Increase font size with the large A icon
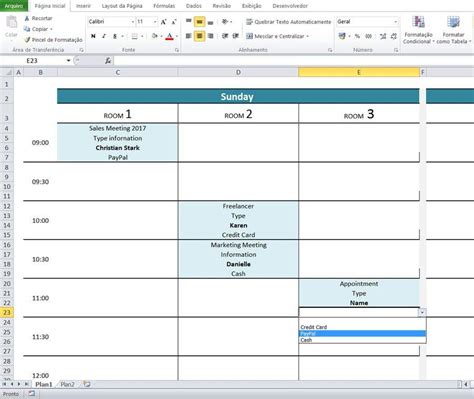 (163, 22)
